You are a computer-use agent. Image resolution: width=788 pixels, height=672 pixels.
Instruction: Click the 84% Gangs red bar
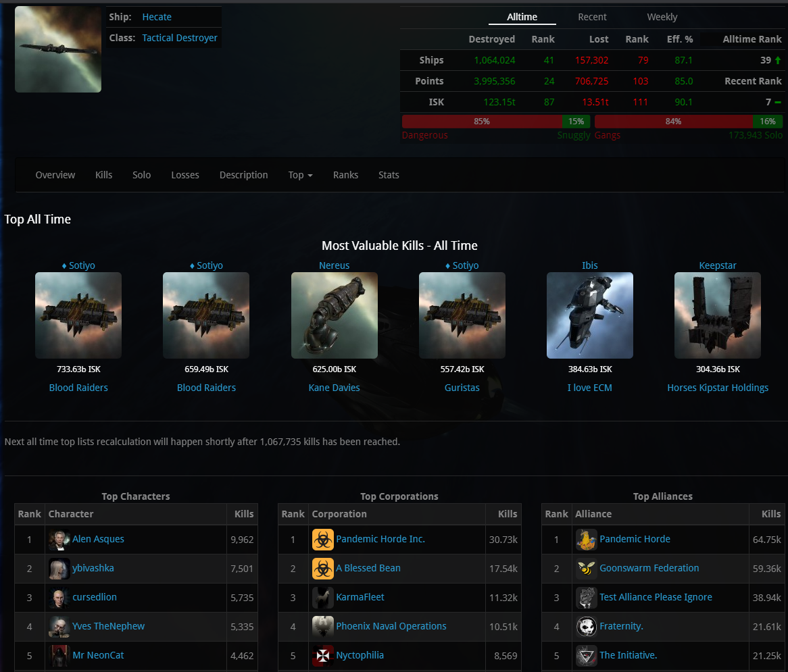[x=673, y=122]
